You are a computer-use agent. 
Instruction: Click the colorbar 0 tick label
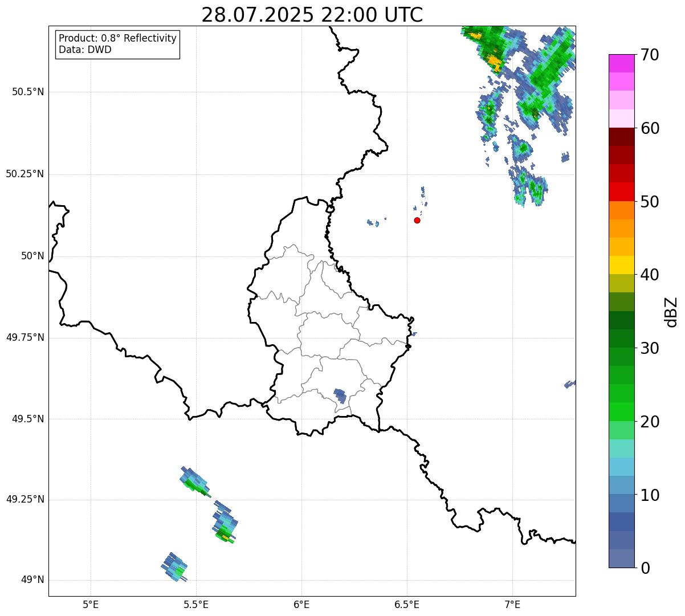pyautogui.click(x=646, y=568)
